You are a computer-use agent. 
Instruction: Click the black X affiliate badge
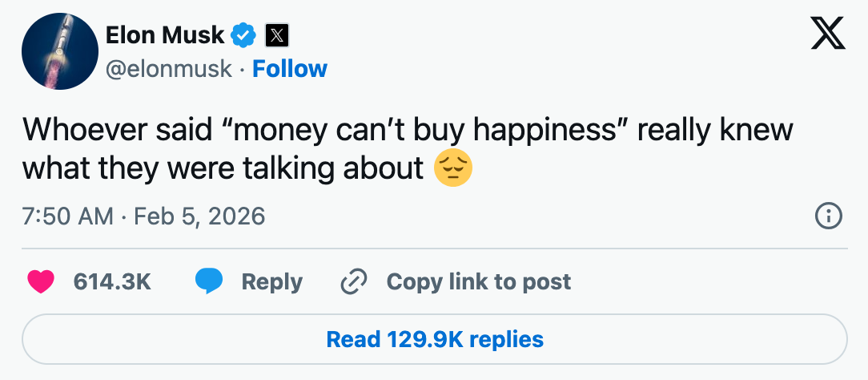[x=275, y=35]
